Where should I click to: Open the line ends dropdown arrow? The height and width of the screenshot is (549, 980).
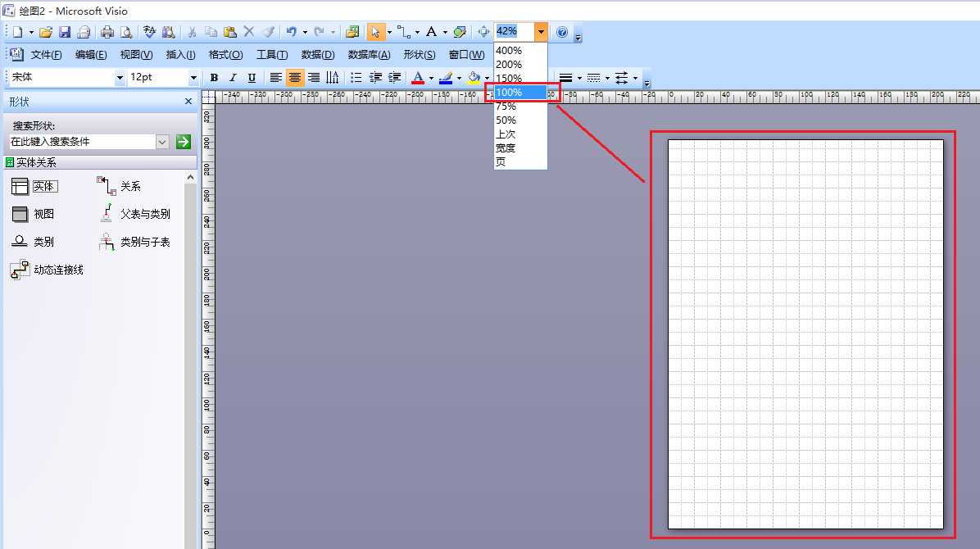(635, 78)
